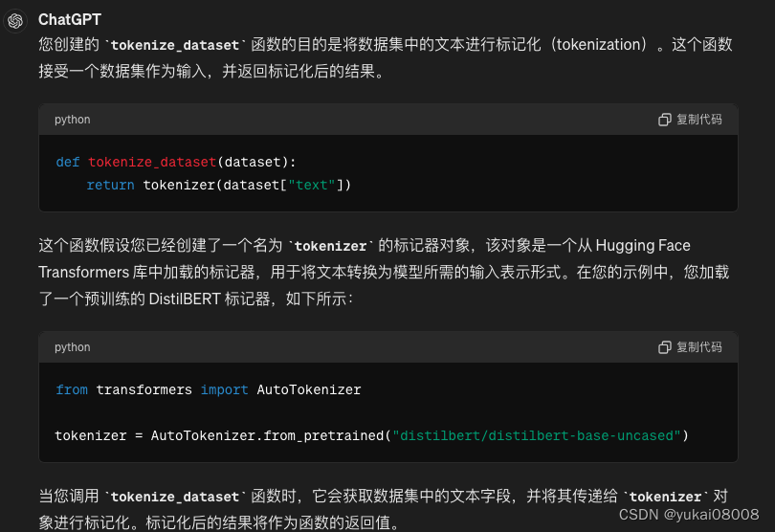Click 复制代码 label on second code block
This screenshot has height=532, width=775.
[698, 347]
